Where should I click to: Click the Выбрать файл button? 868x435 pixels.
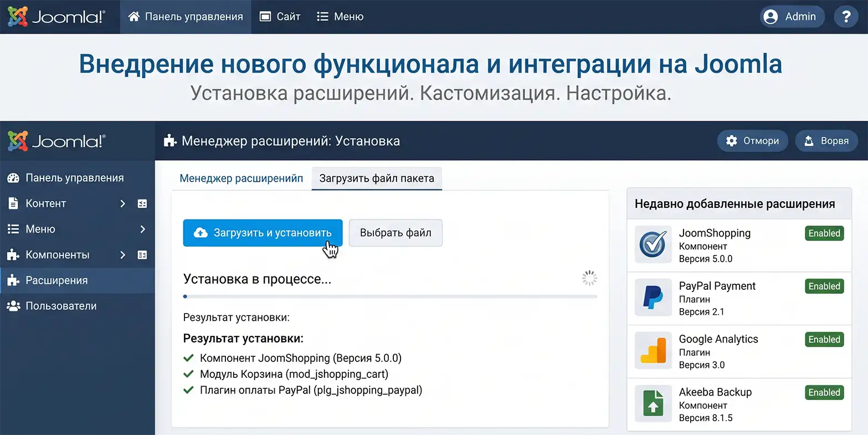pos(396,233)
